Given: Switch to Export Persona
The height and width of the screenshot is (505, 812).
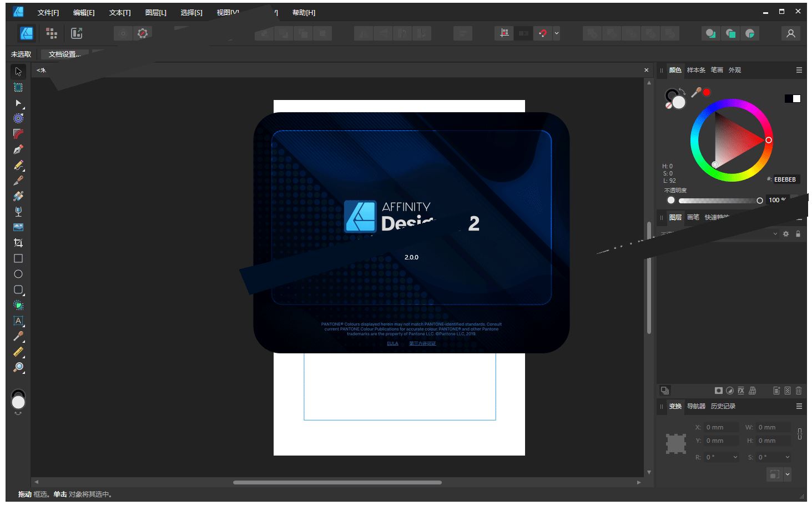Looking at the screenshot, I should click(x=77, y=33).
